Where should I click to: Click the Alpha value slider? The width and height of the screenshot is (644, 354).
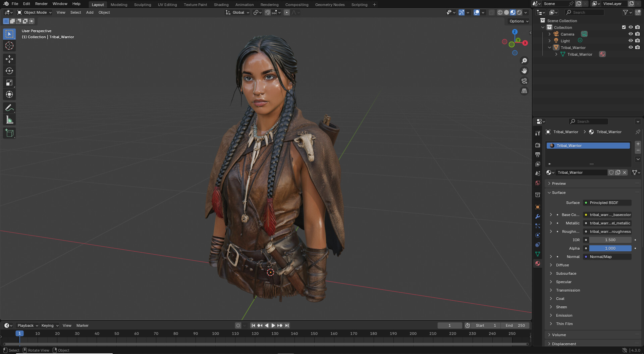click(610, 248)
